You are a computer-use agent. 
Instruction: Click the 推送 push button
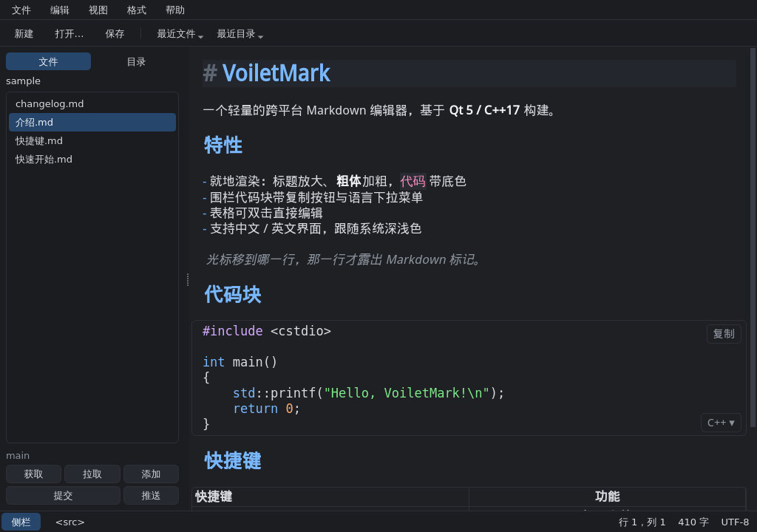pyautogui.click(x=151, y=496)
